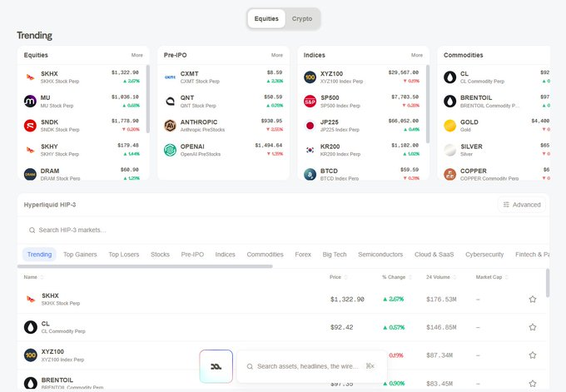Screen dimensions: 566x392
Task: Click the logo button beside bottom search
Action: click(216, 366)
